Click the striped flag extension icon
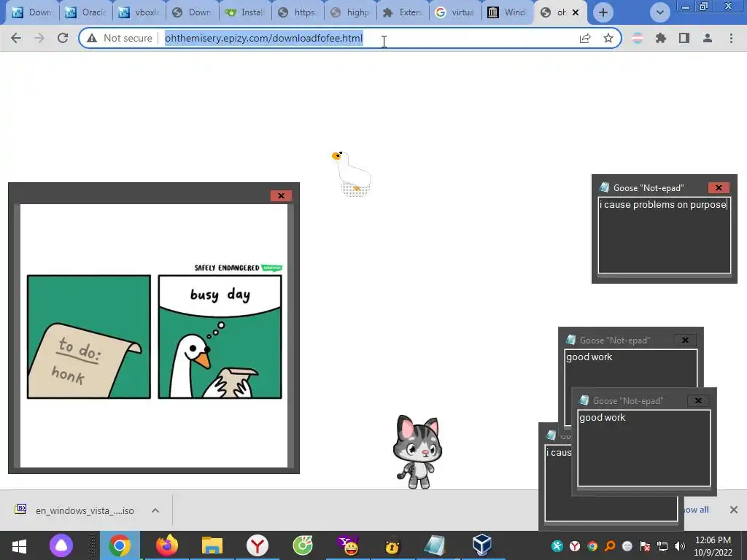Viewport: 747px width, 560px height. tap(637, 38)
